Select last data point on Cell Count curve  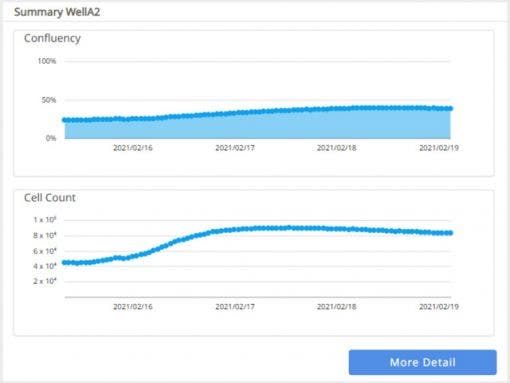[x=450, y=233]
